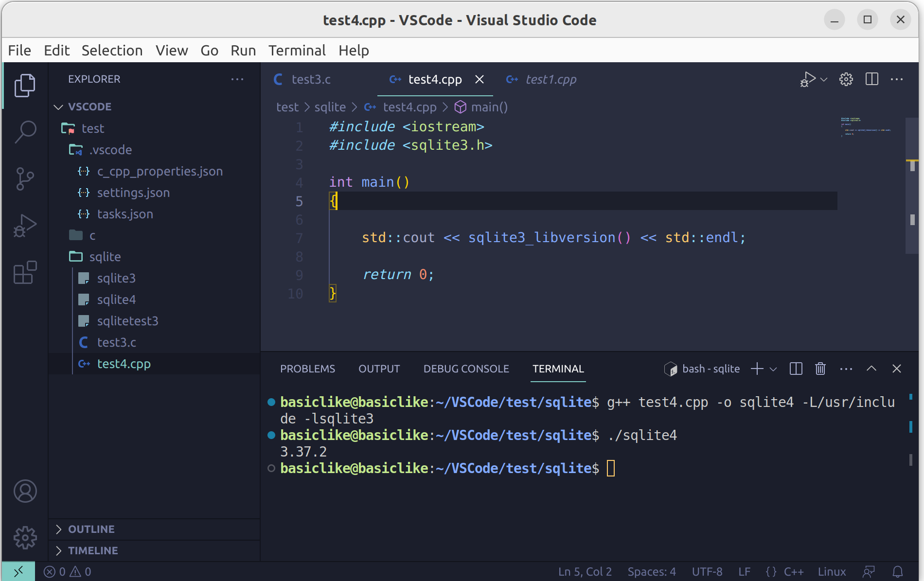Viewport: 924px width, 581px height.
Task: Open the Source Control view
Action: (x=25, y=179)
